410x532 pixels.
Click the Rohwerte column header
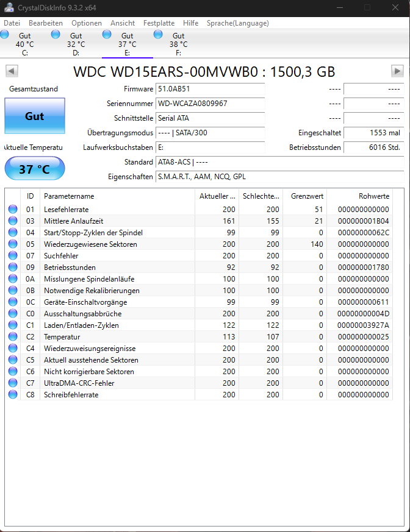[360, 196]
